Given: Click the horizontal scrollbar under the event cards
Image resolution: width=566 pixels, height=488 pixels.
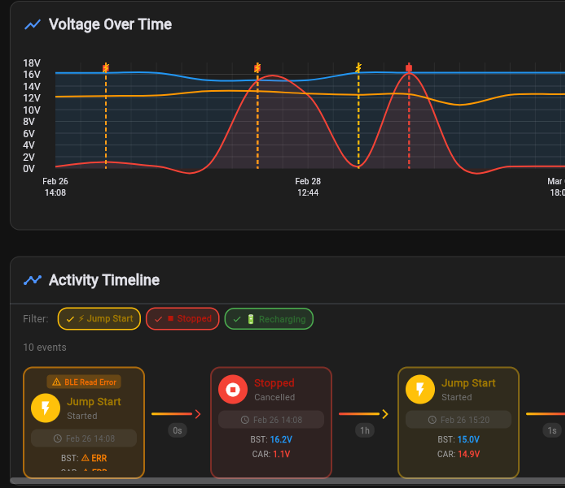Looking at the screenshot, I should tap(288, 481).
